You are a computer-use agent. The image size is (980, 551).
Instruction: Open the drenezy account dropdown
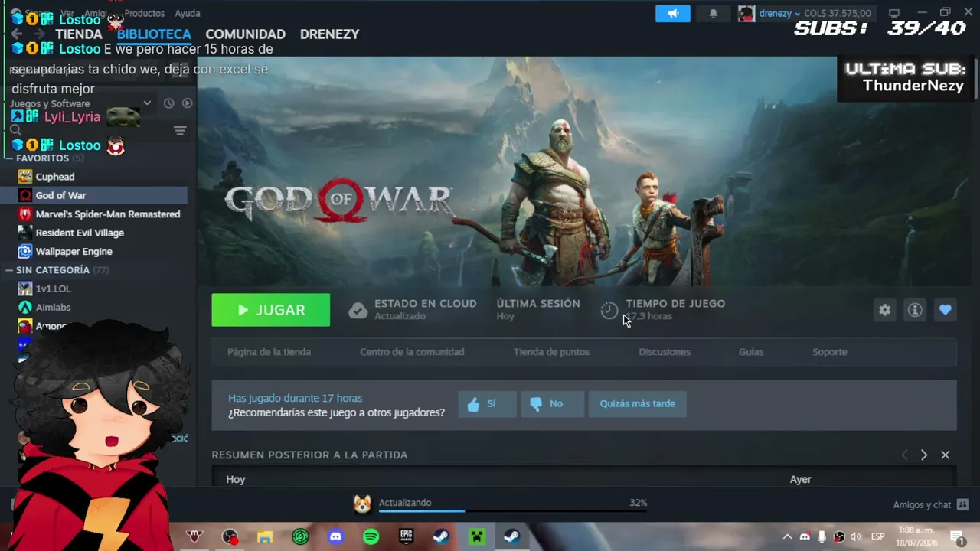coord(797,14)
